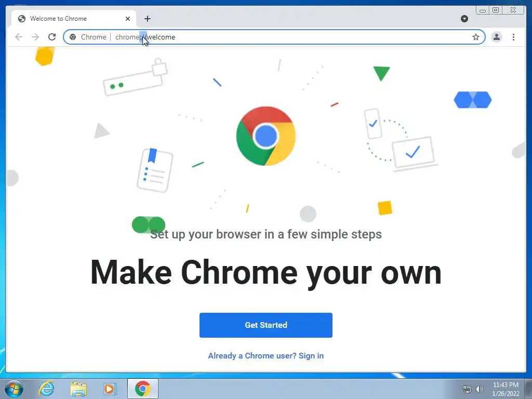
Task: Follow the Already a Chrome user? Sign in link
Action: [266, 355]
